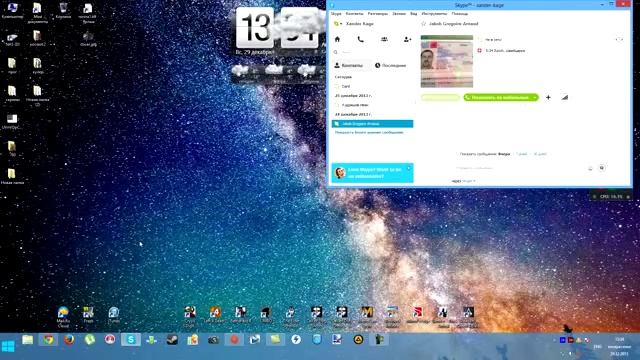The image size is (640, 360).
Task: Click the add contact icon in Skype
Action: [407, 39]
